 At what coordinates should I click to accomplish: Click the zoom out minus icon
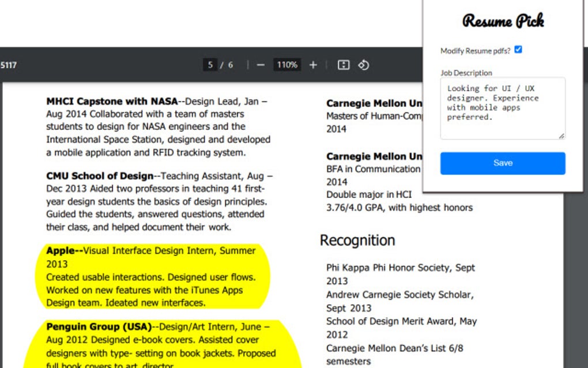point(262,65)
